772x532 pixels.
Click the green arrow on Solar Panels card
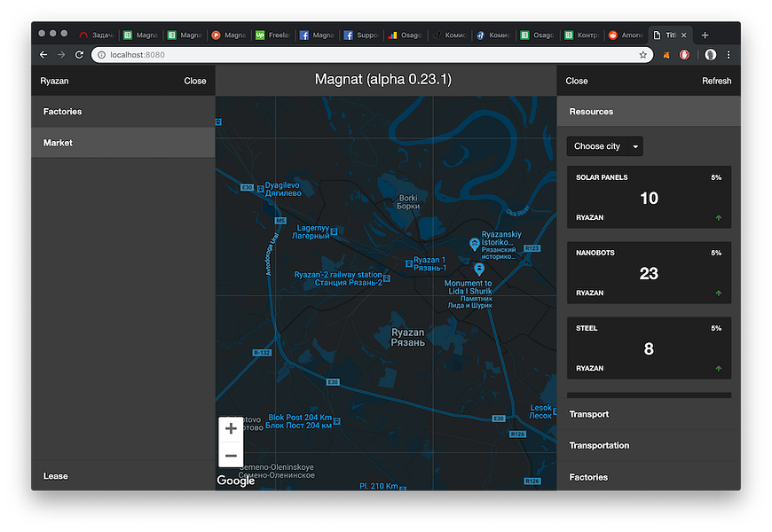point(719,217)
